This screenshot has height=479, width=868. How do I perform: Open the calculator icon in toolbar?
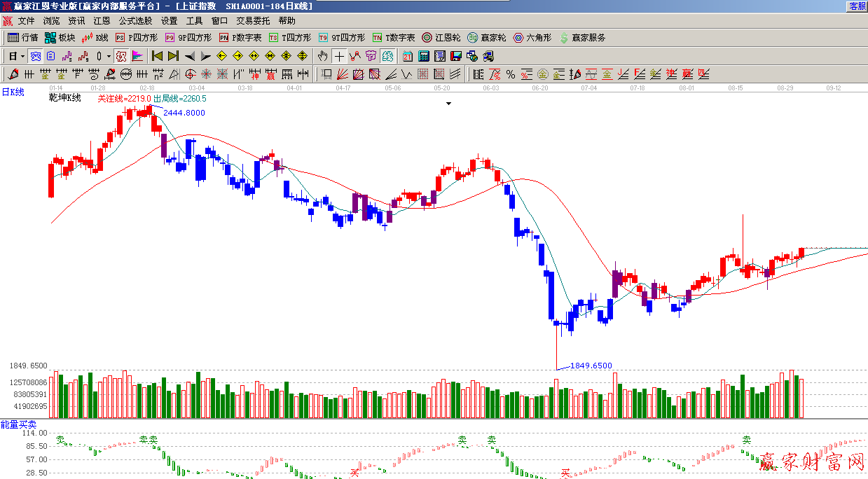424,56
